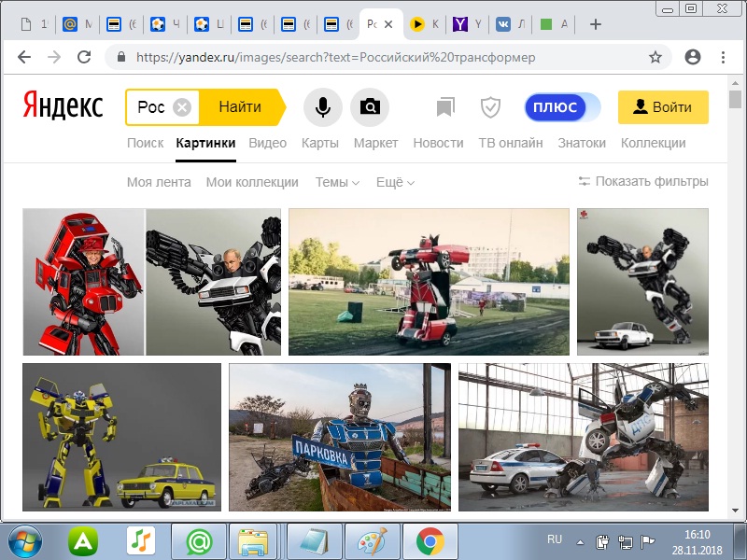Open the Моя лента link

pos(159,182)
